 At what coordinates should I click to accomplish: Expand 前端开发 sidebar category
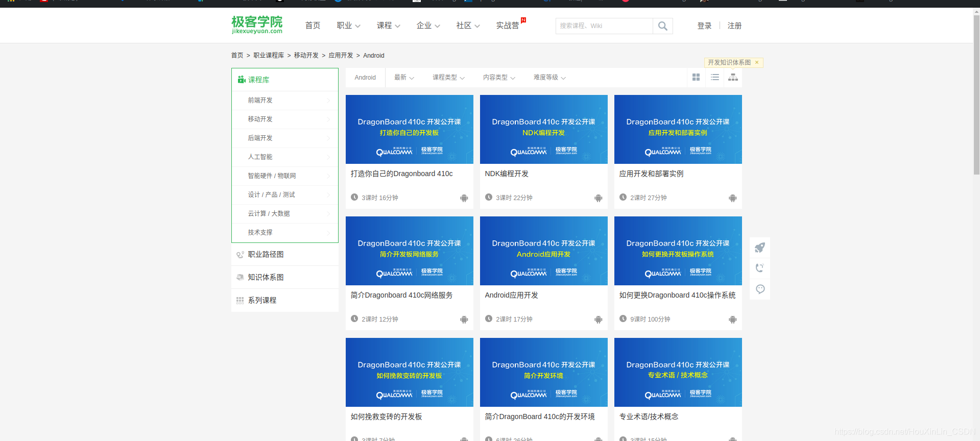point(285,101)
